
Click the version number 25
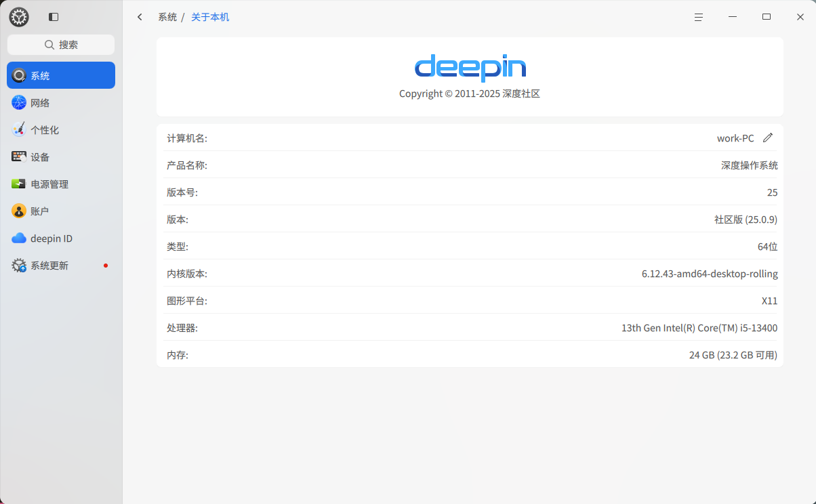click(x=773, y=192)
